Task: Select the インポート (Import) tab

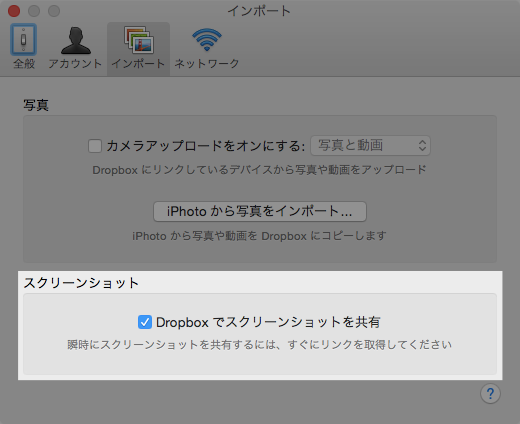Action: pyautogui.click(x=138, y=48)
